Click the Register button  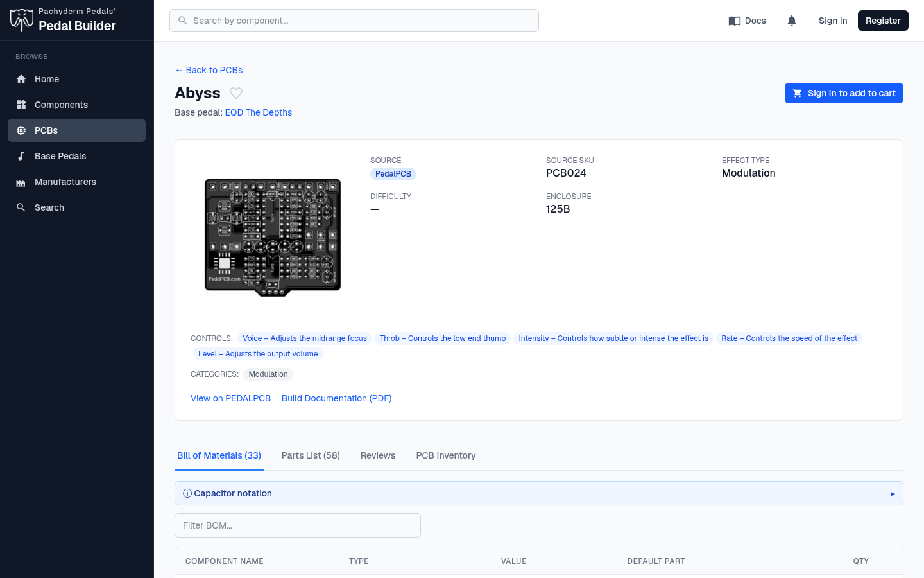coord(883,21)
